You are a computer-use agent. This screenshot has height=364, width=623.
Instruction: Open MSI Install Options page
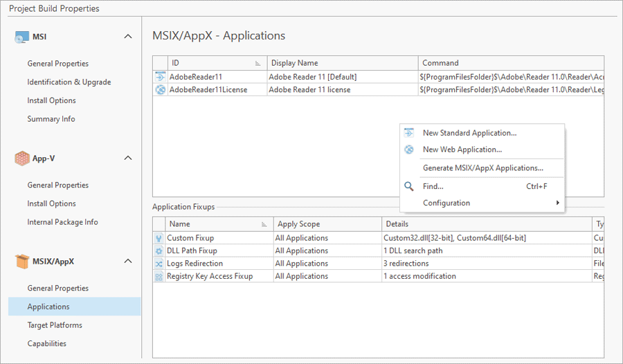click(52, 100)
